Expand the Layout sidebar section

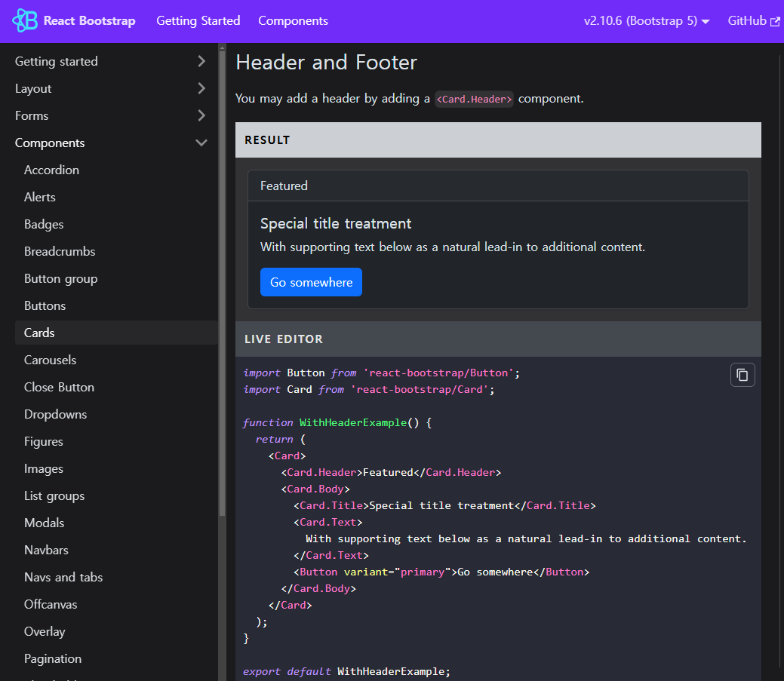pyautogui.click(x=201, y=88)
